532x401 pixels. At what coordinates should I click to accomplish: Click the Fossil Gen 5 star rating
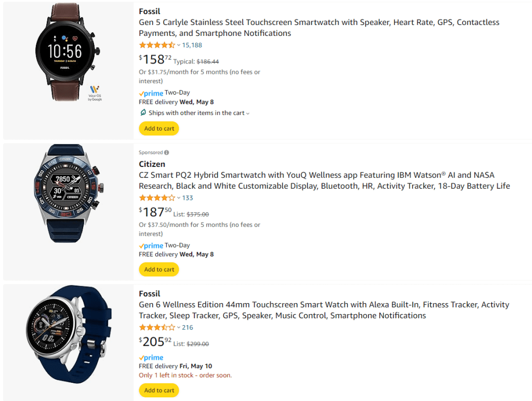click(x=157, y=45)
